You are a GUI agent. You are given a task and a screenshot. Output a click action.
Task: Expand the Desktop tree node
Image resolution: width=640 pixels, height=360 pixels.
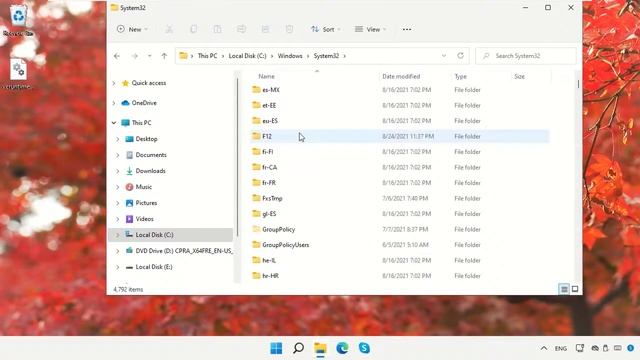(118, 139)
